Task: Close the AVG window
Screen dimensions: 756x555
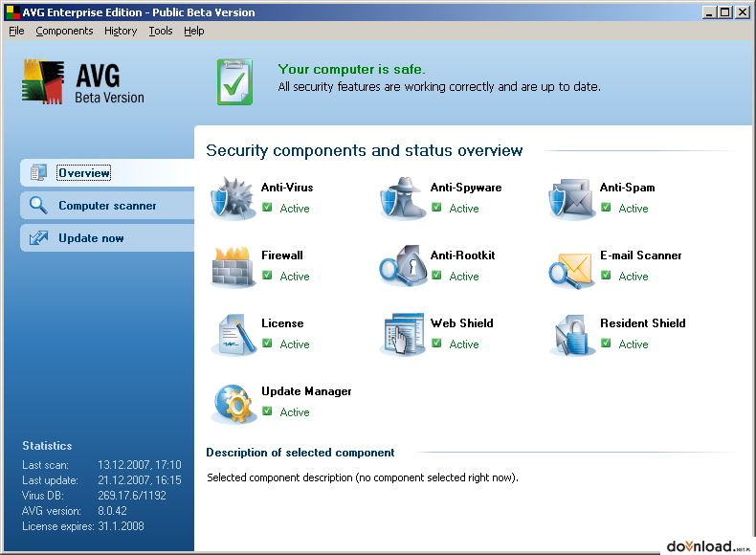Action: [x=742, y=12]
